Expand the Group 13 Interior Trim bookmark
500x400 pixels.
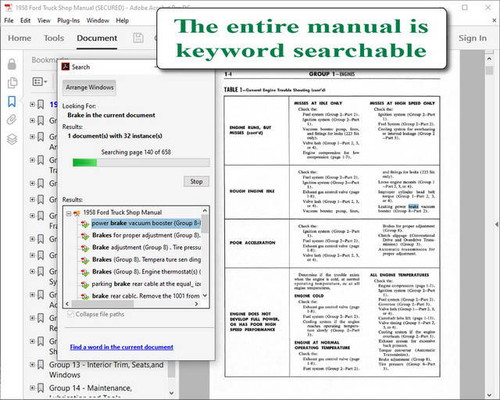click(32, 365)
